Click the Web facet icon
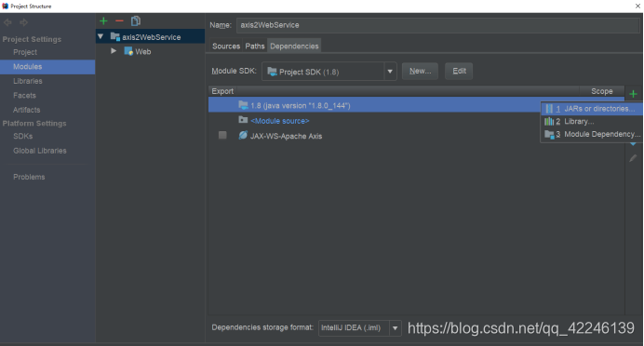 click(x=128, y=51)
